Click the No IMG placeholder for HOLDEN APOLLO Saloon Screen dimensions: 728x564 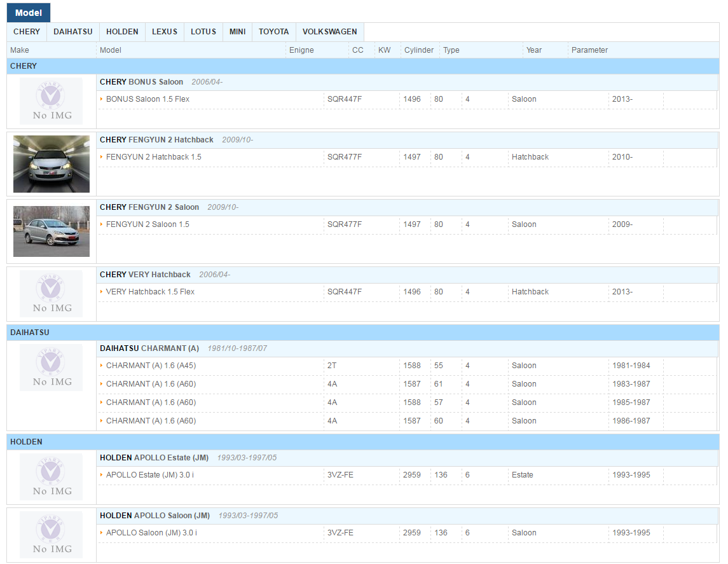51,535
